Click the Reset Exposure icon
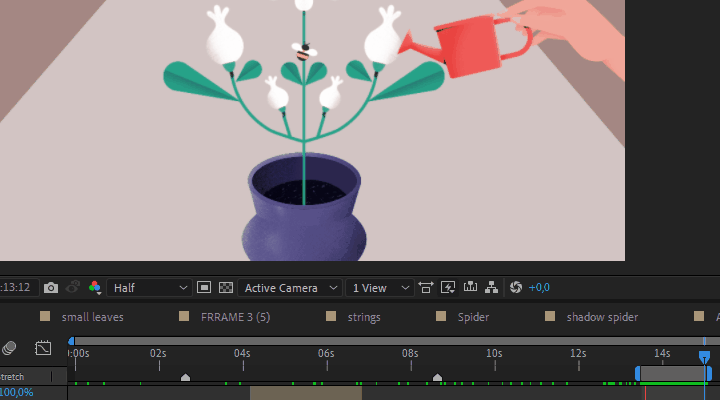The height and width of the screenshot is (400, 720). point(516,287)
